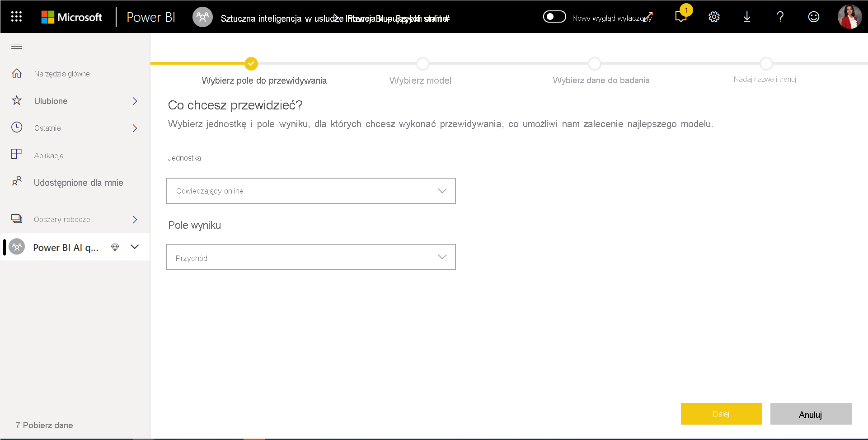Screen dimensions: 868x440
Task: Expand the Obszary robocze chevron
Action: point(135,219)
